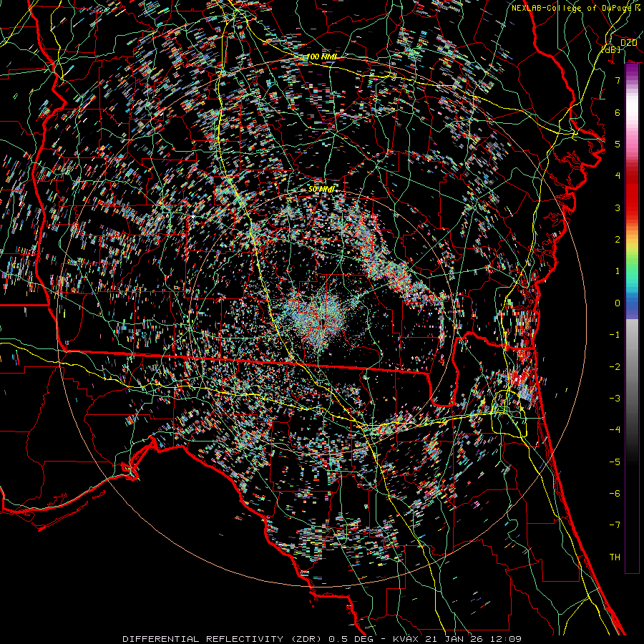The height and width of the screenshot is (644, 644).
Task: Click the "-7" value on the color scale
Action: click(x=615, y=525)
